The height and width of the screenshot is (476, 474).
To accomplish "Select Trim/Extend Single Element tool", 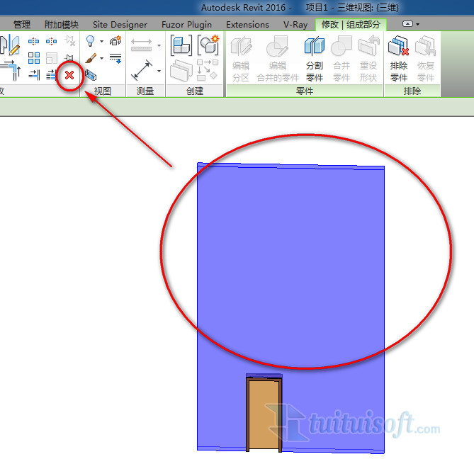I will click(x=34, y=74).
